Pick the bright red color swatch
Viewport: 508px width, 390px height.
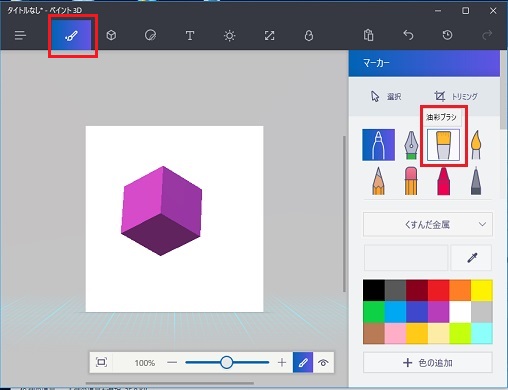[438, 291]
